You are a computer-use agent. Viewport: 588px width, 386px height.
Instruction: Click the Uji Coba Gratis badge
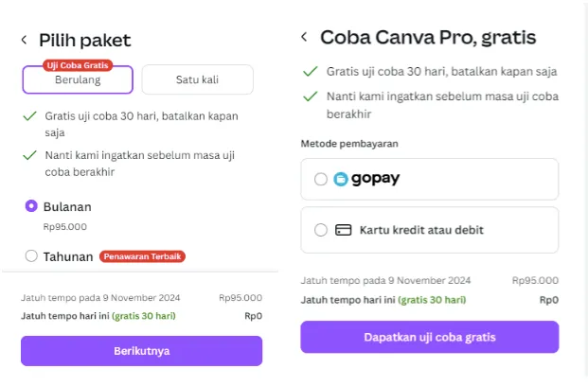[78, 65]
